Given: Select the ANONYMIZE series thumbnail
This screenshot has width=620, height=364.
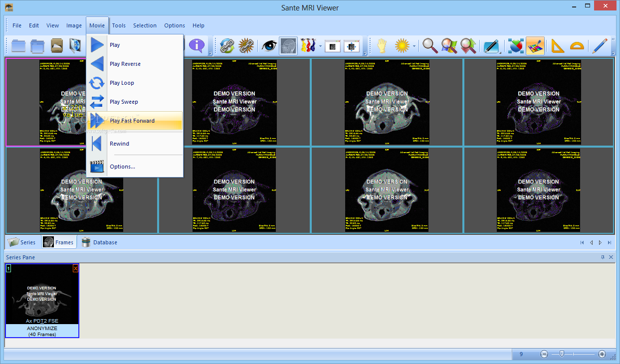Looking at the screenshot, I should (x=42, y=301).
